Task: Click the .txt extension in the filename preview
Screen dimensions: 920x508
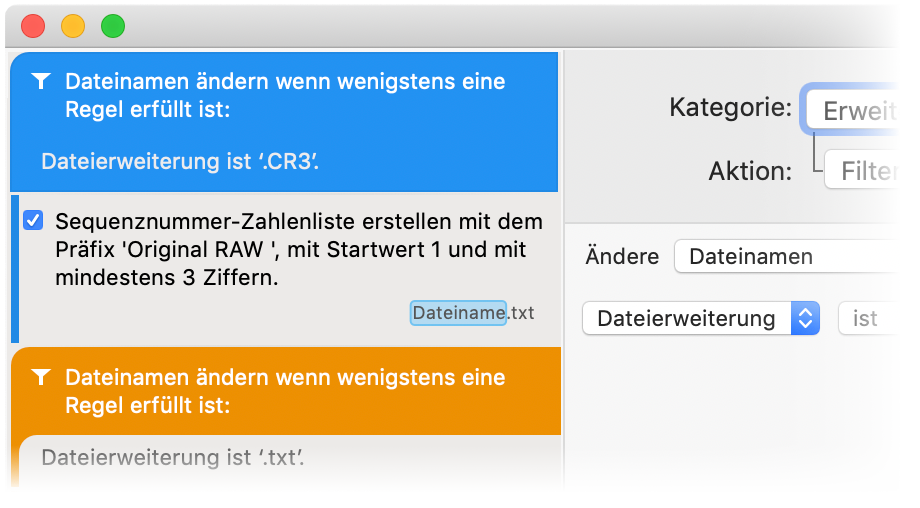Action: pos(521,313)
